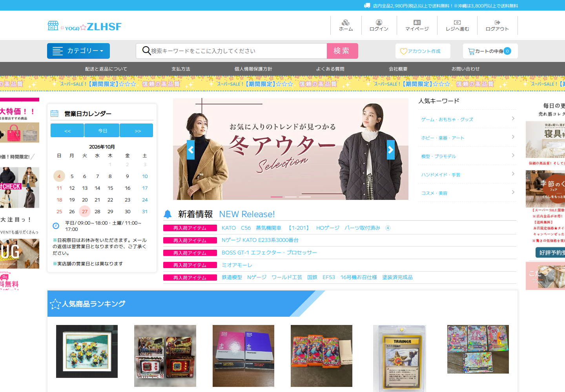Click the pink 検索 search button

(x=343, y=51)
